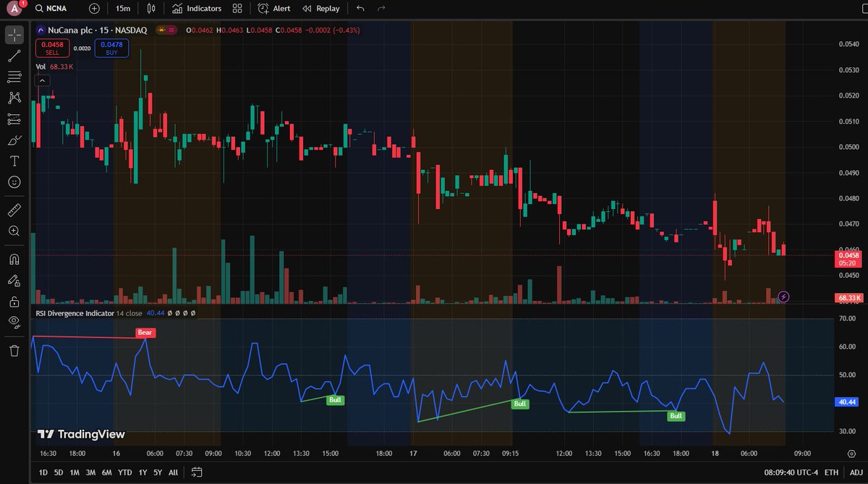Click the RSI Divergence Indicator legend
The image size is (868, 484).
pos(75,313)
